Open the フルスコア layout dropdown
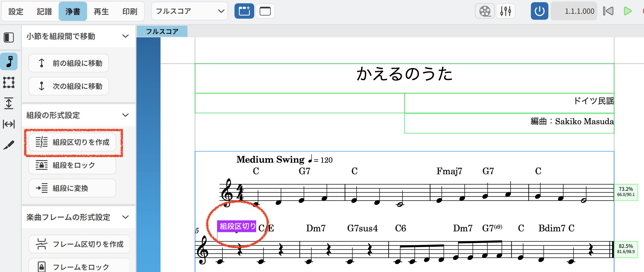 (x=190, y=11)
